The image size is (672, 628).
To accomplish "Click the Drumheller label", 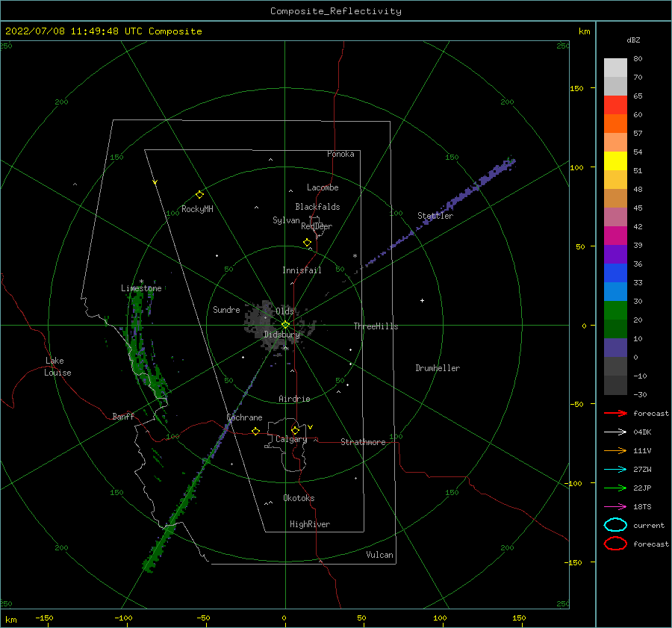I will click(x=438, y=368).
